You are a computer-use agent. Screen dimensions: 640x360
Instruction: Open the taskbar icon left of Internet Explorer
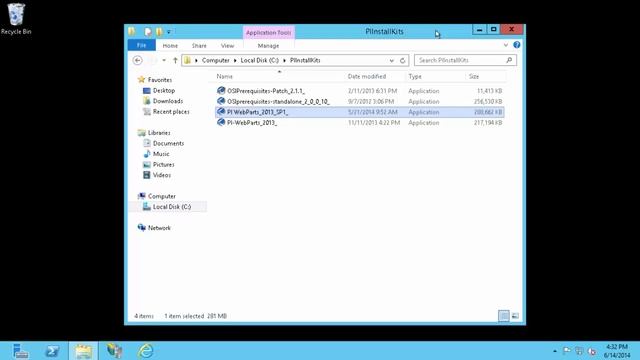114,351
